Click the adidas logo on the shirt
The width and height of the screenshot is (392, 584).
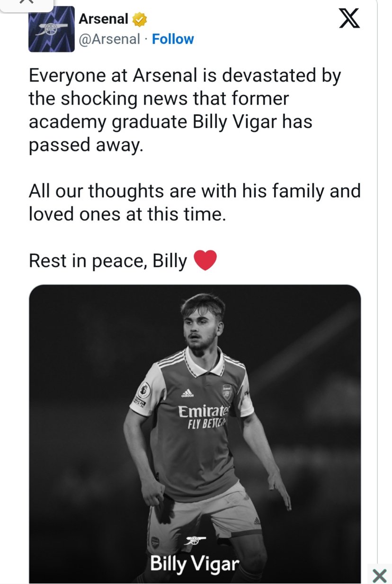pyautogui.click(x=187, y=394)
